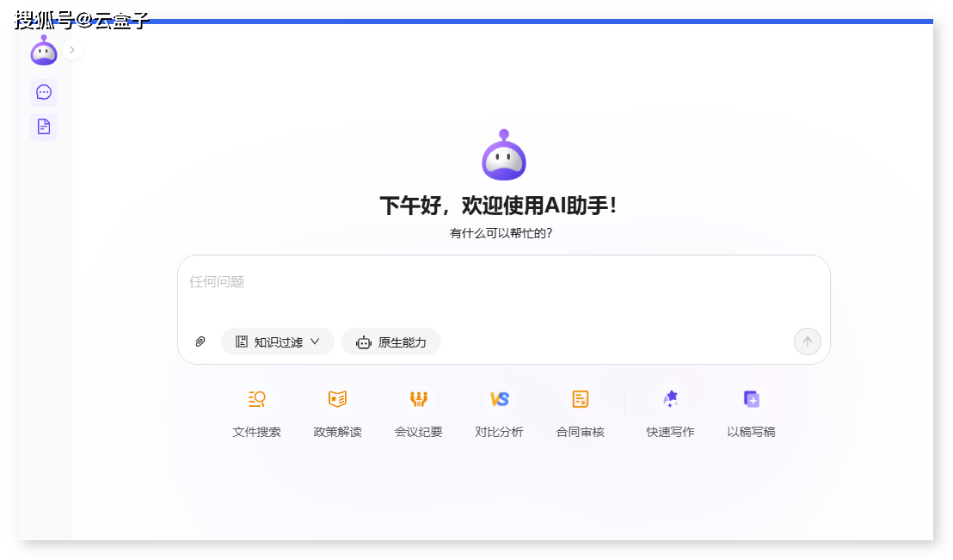
Task: Open the 文件搜索 file search icon
Action: coord(256,399)
